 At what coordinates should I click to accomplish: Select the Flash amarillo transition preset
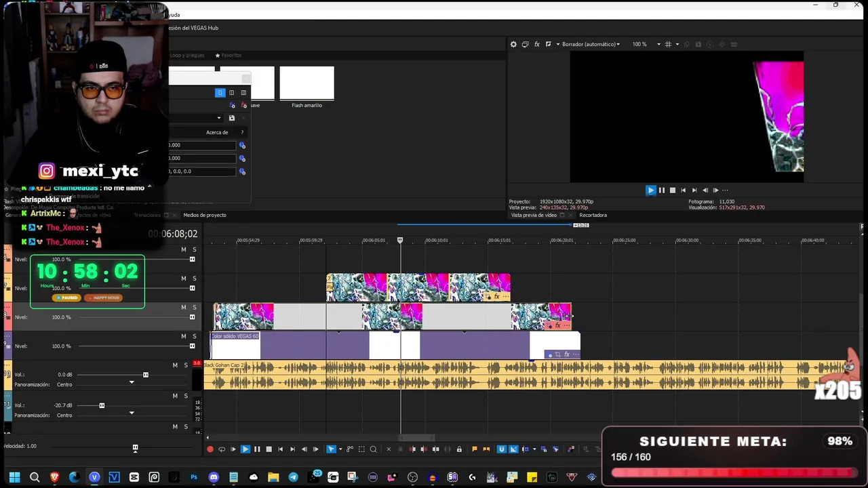307,87
